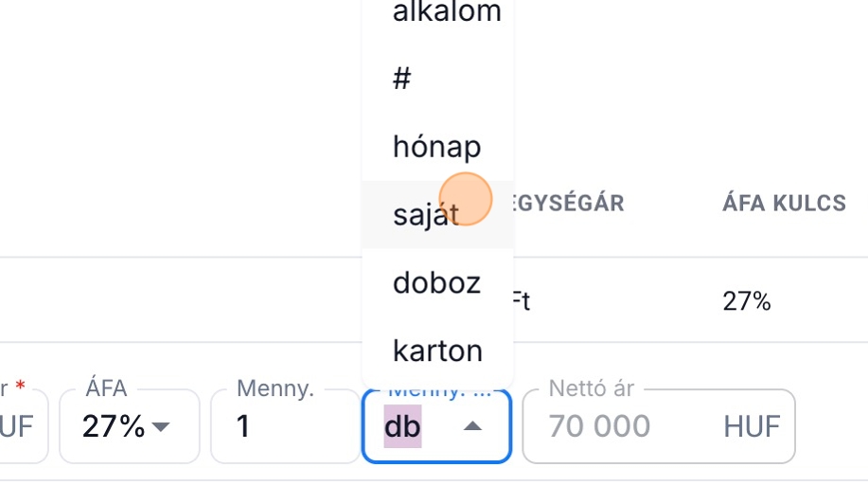
Task: Click the 27% cell under ÁFA KULCS
Action: [x=746, y=302]
